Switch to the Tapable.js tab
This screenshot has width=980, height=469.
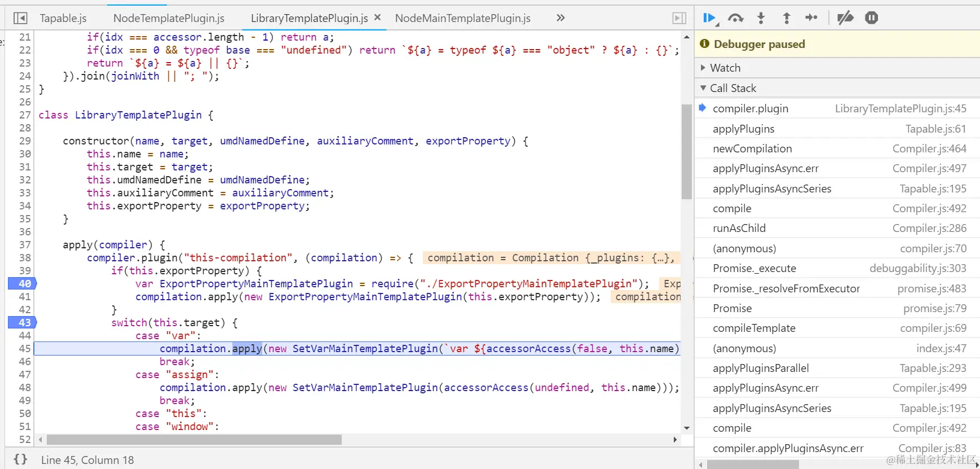63,18
